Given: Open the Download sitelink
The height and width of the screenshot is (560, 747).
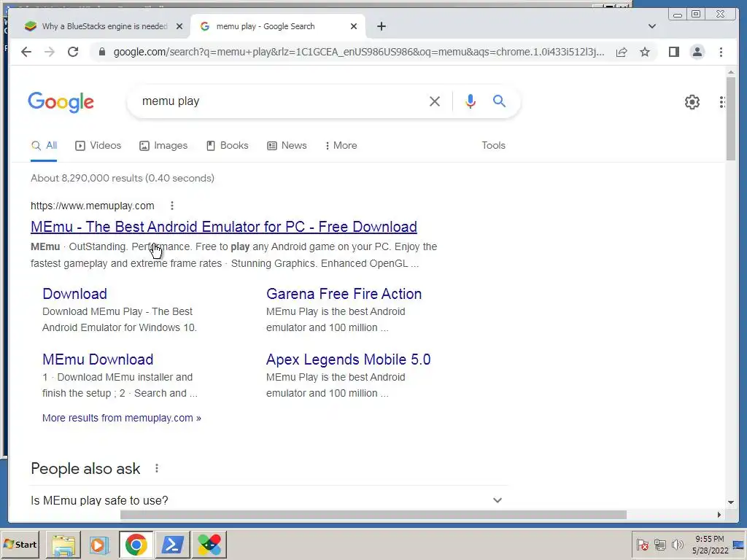Looking at the screenshot, I should (75, 294).
